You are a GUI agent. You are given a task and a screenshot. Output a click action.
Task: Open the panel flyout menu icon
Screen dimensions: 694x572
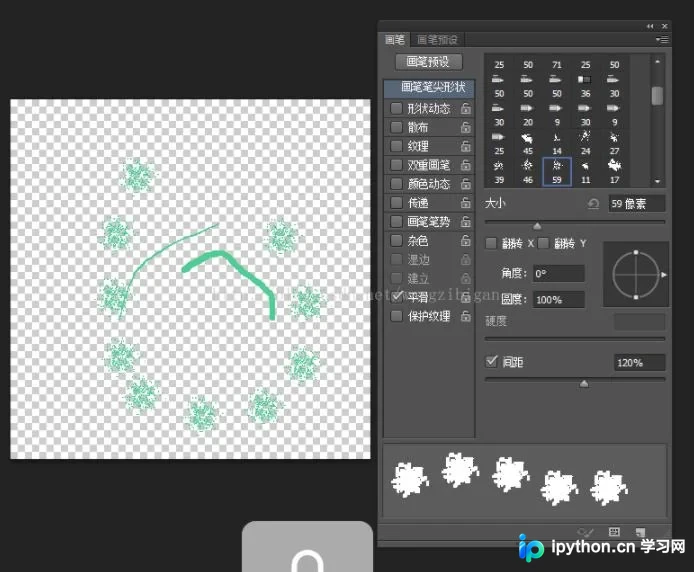(662, 40)
